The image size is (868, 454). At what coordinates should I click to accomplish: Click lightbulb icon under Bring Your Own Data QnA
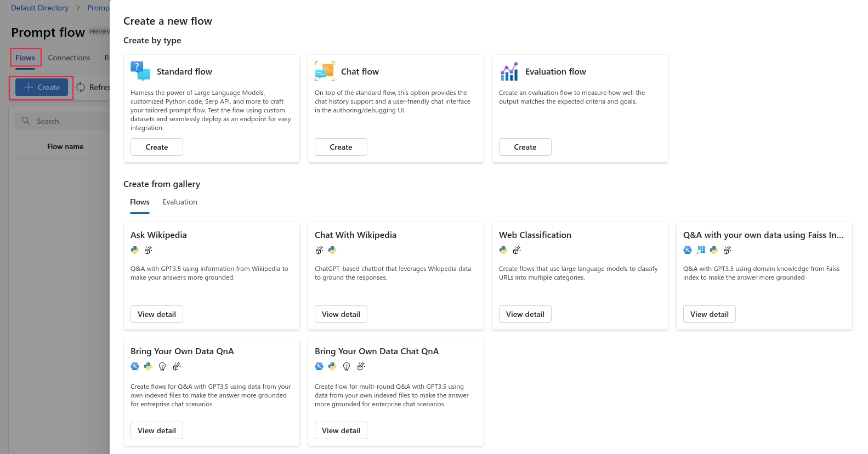tap(162, 367)
